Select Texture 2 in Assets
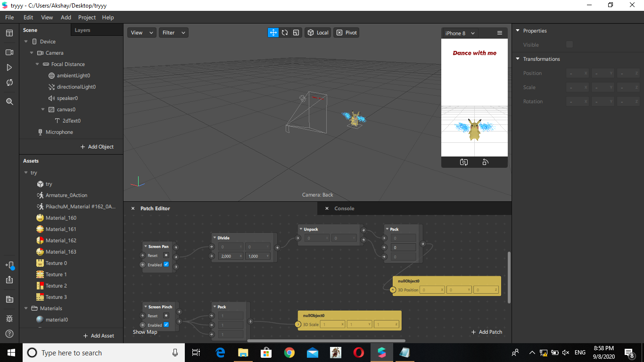644x362 pixels. coord(56,286)
